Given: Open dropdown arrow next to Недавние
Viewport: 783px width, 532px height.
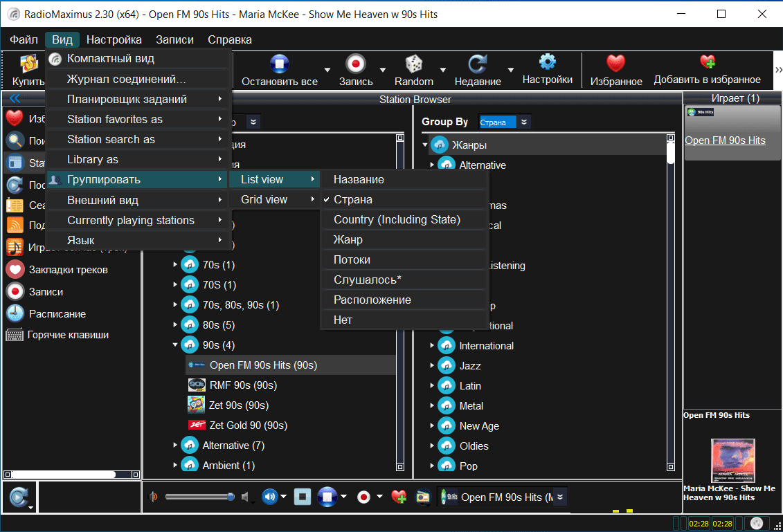Looking at the screenshot, I should pyautogui.click(x=511, y=69).
